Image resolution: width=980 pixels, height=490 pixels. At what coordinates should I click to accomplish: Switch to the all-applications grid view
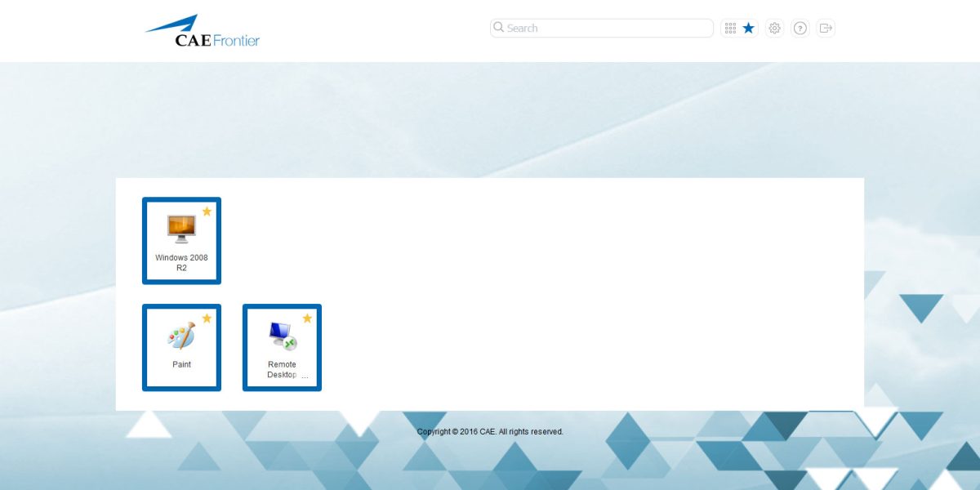tap(730, 28)
